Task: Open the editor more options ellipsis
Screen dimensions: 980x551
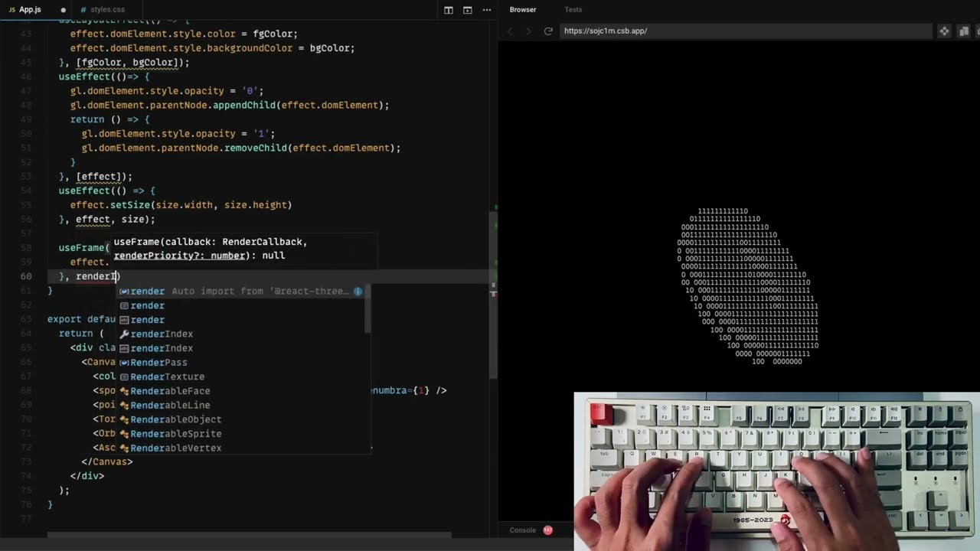Action: pos(488,10)
